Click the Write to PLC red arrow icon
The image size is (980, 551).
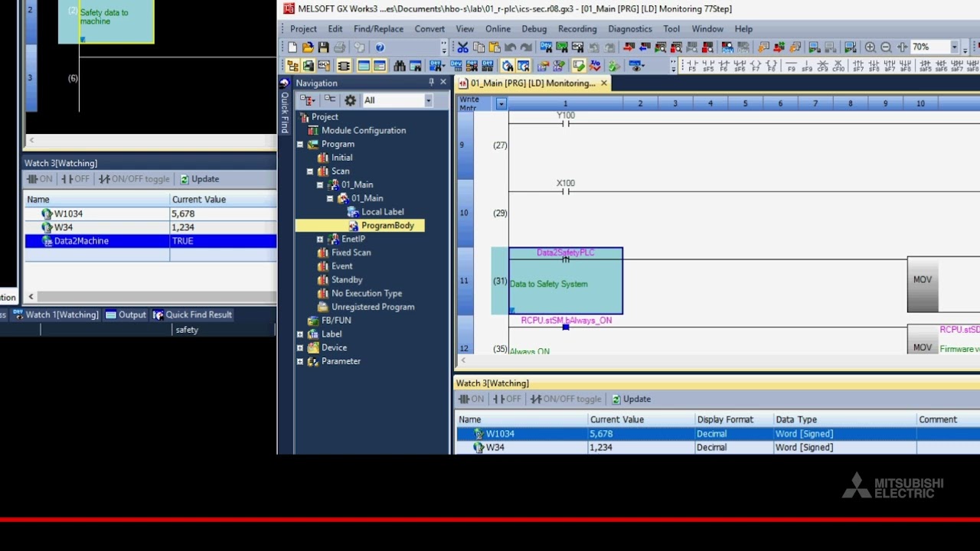(x=629, y=47)
